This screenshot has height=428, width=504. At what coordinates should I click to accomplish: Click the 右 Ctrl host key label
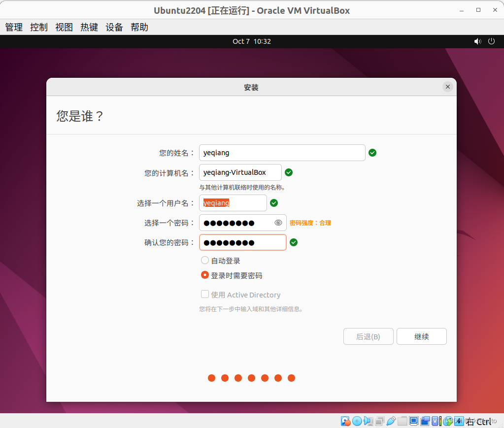pyautogui.click(x=479, y=421)
